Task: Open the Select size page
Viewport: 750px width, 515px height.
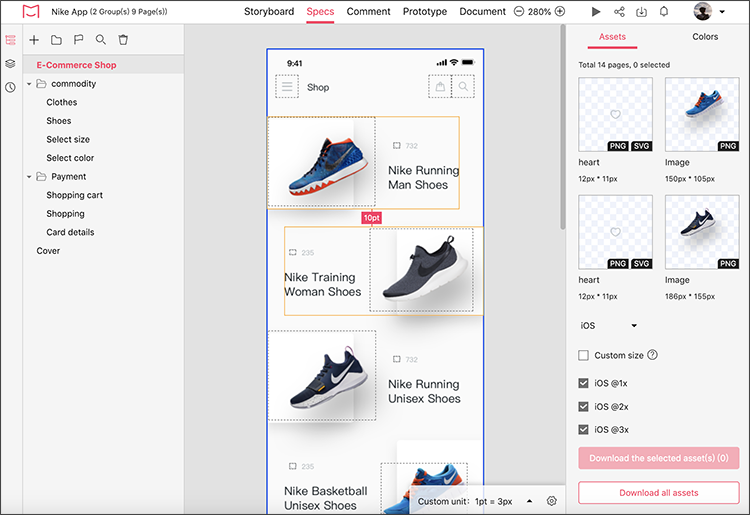Action: [x=68, y=140]
